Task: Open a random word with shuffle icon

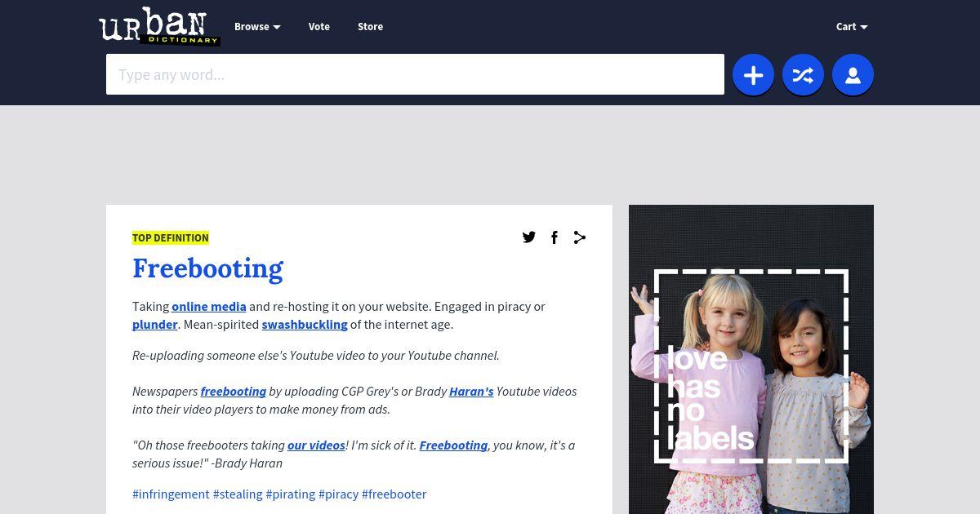Action: click(x=803, y=75)
